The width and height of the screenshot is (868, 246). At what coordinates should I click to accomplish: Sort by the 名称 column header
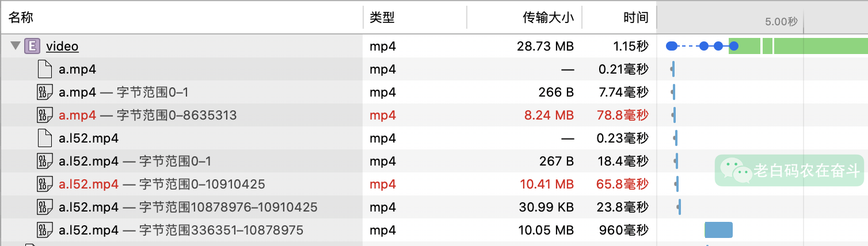(x=21, y=18)
